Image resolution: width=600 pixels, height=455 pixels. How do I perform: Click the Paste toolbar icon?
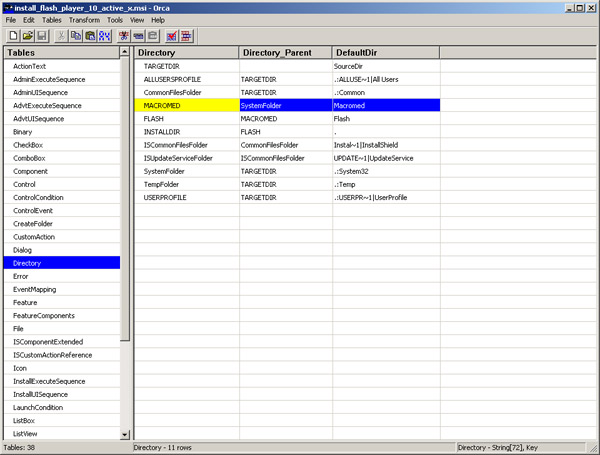coord(90,36)
